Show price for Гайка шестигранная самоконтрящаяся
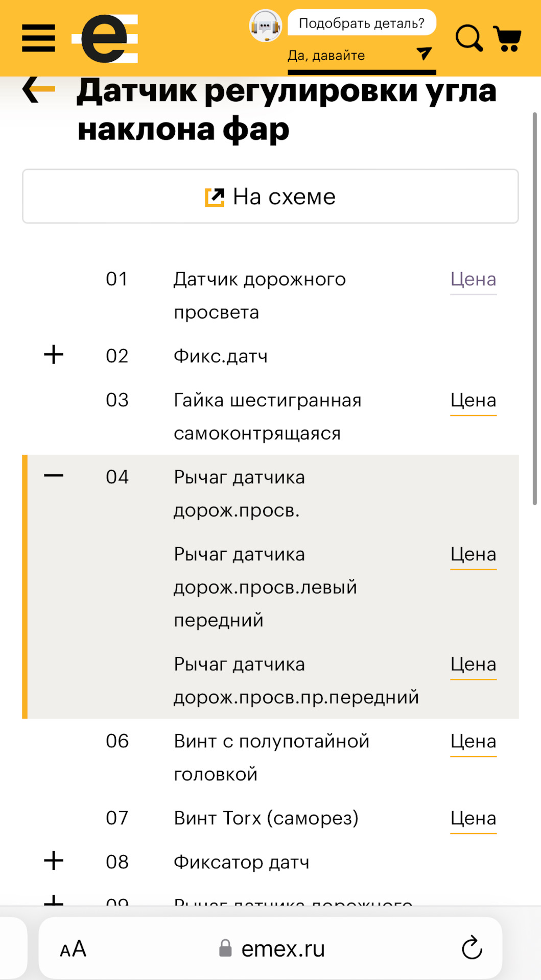The height and width of the screenshot is (980, 541). pos(473,401)
